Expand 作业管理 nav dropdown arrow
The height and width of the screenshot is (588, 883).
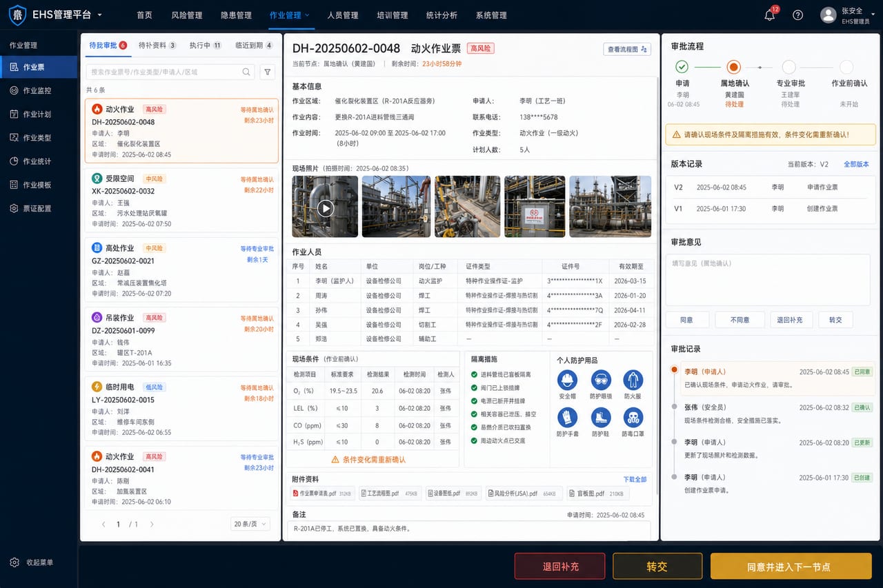307,15
